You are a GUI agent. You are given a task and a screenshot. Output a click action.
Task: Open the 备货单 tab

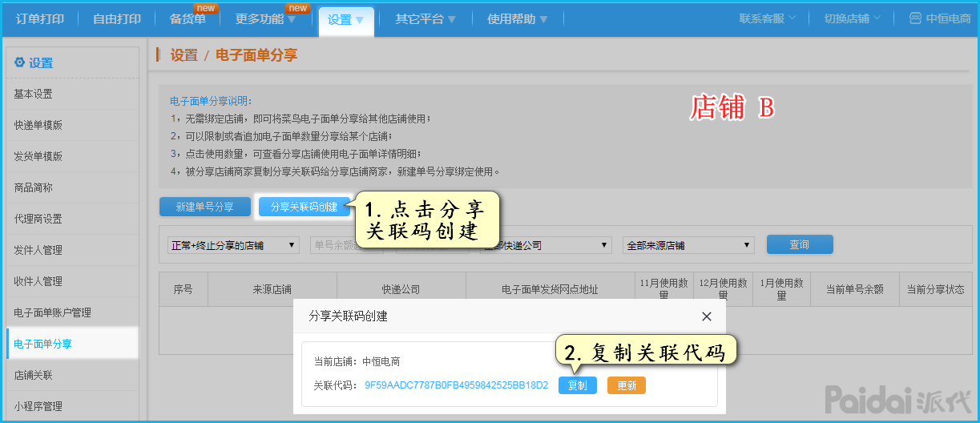(x=188, y=19)
